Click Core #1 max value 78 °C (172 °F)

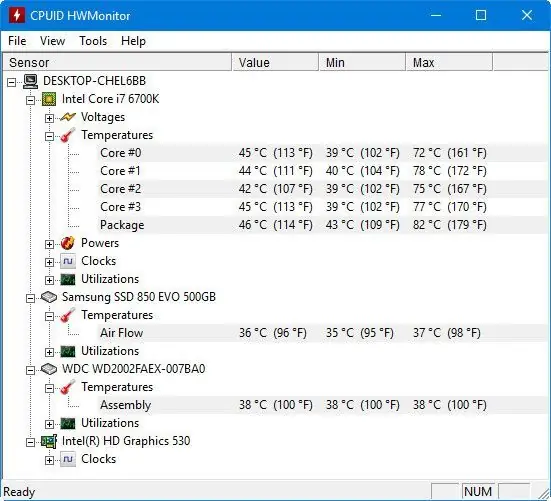(449, 171)
